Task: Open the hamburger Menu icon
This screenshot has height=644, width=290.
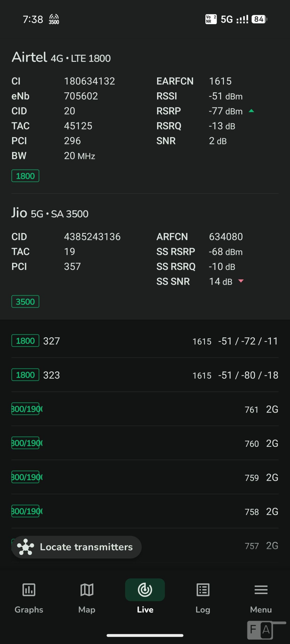Action: tap(261, 590)
